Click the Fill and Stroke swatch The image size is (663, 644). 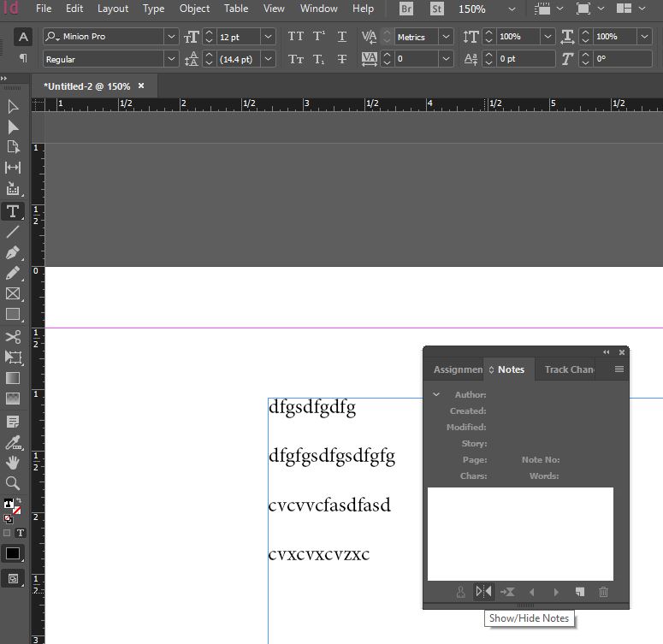11,506
